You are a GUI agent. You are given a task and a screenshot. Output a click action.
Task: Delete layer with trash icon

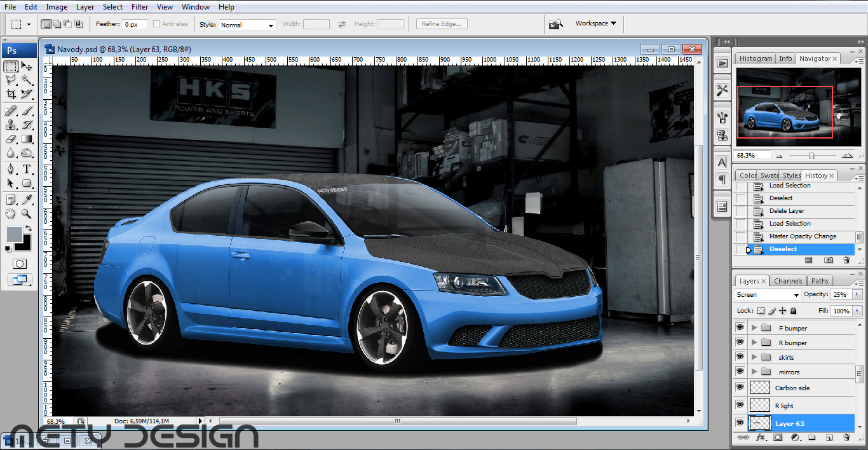point(846,438)
